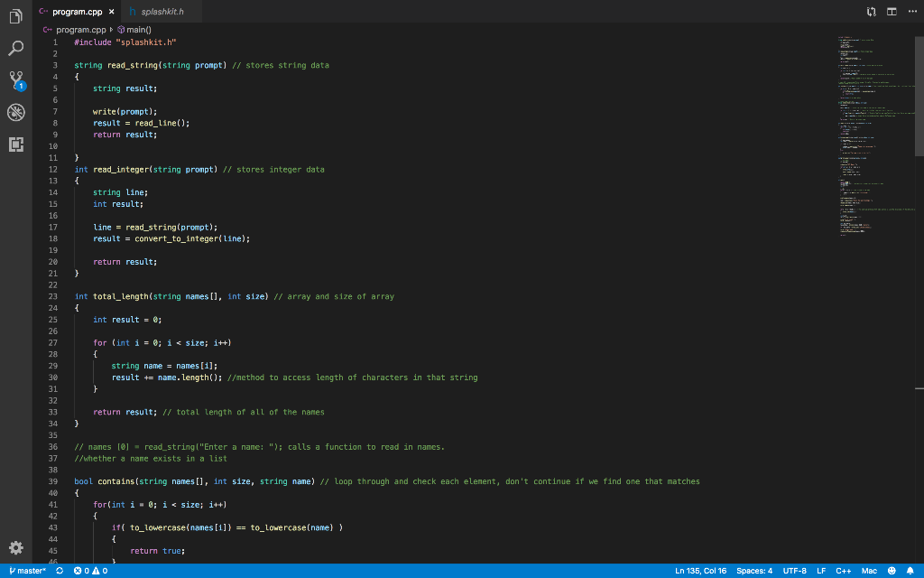Close the program.cpp tab
924x578 pixels.
tap(111, 12)
